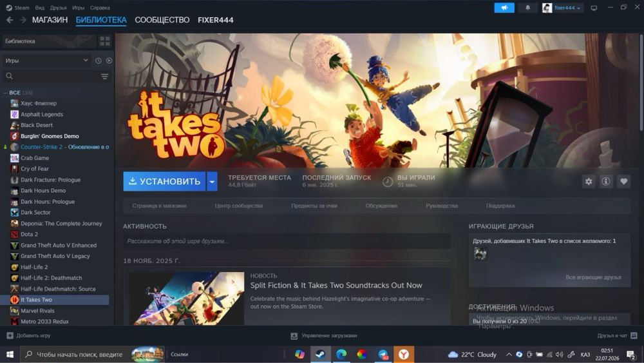This screenshot has height=363, width=644.
Task: Open Split Fiction soundtrack news thumbnail
Action: tap(187, 298)
